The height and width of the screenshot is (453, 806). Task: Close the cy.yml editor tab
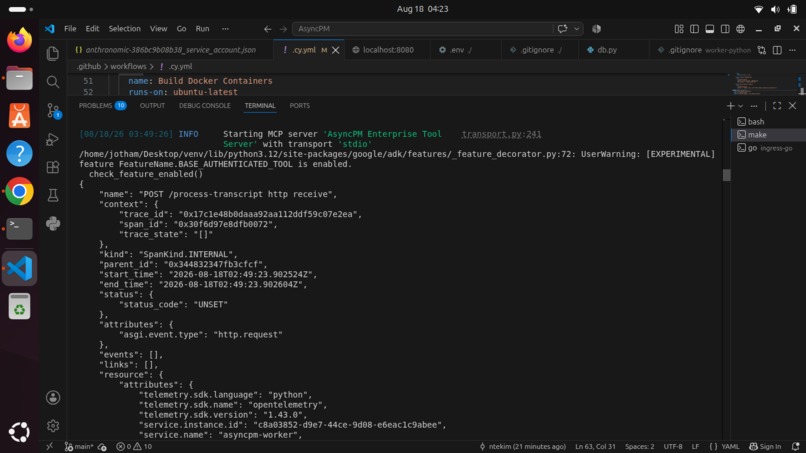(x=336, y=50)
